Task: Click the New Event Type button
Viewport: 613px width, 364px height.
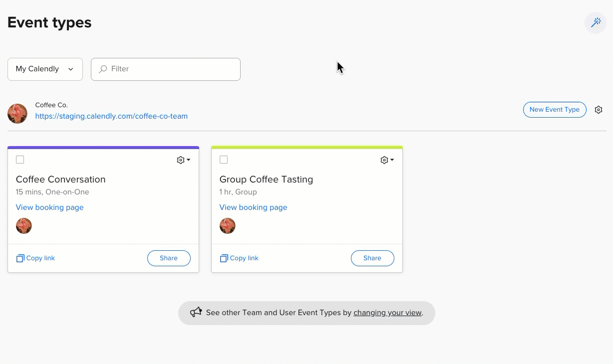Action: tap(554, 110)
